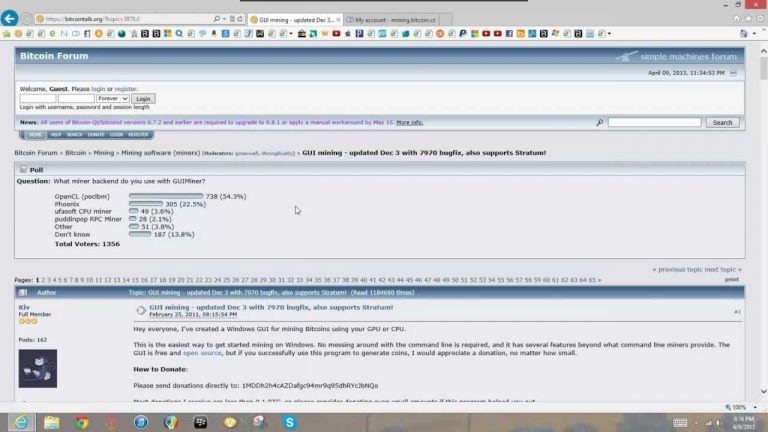Click the Mining software (miners) breadcrumb link
Screen dimensions: 768x432
161,153
